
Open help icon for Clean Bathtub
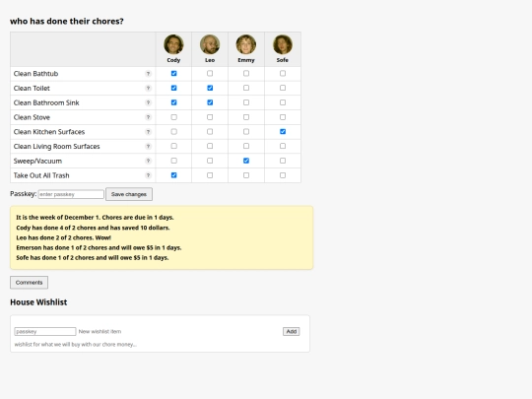click(148, 74)
